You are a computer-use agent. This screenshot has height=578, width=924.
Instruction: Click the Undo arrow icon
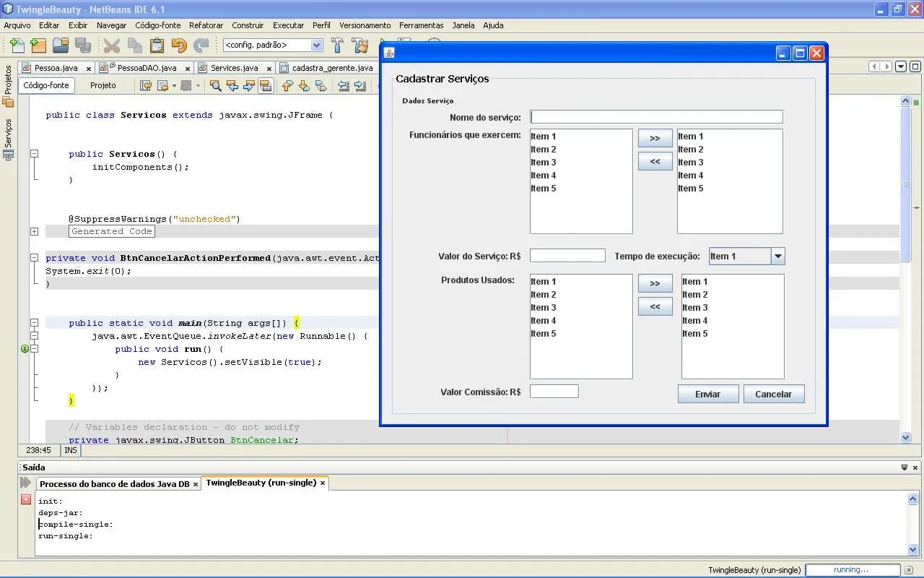[179, 46]
